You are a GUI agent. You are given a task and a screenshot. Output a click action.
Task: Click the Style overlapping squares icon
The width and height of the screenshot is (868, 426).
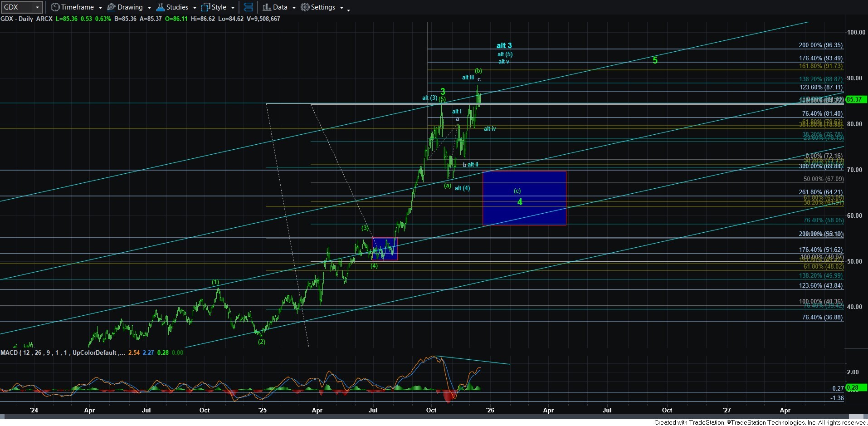point(205,7)
